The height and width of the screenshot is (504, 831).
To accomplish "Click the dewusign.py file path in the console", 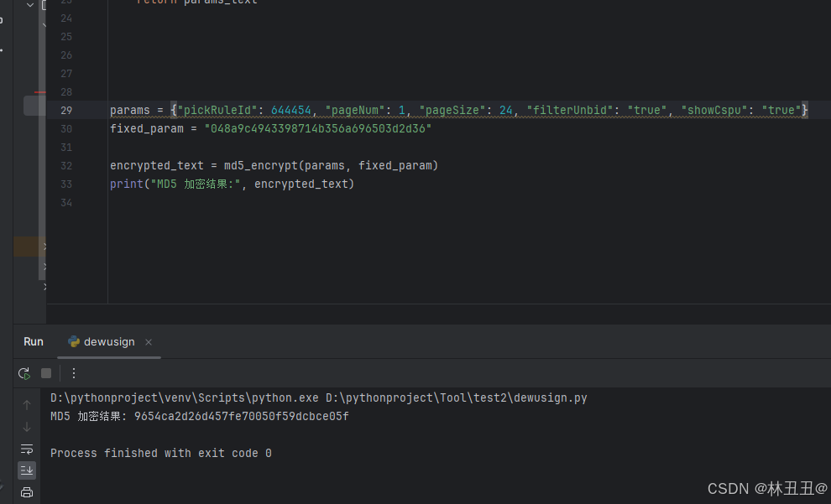I will click(x=457, y=398).
